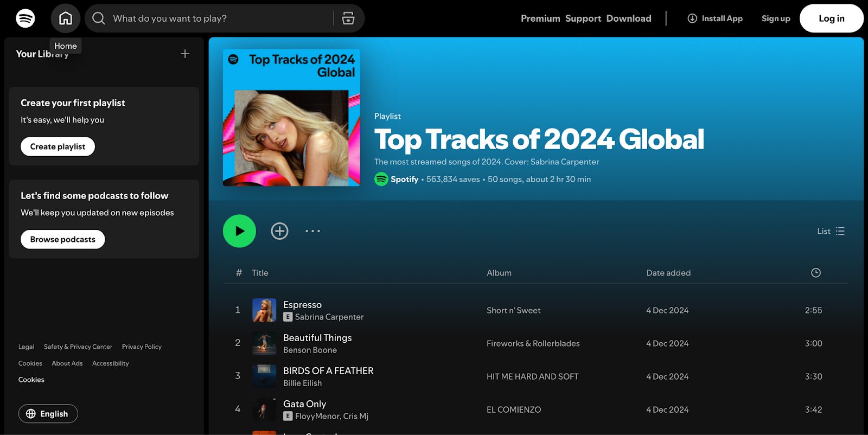Viewport: 868px width, 435px height.
Task: Click the Log in button
Action: tap(832, 18)
